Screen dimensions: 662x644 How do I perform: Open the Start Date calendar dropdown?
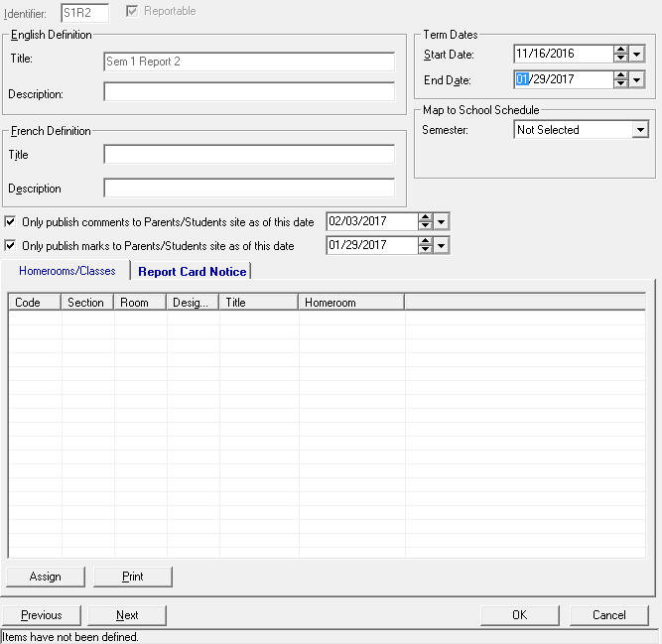click(x=637, y=54)
